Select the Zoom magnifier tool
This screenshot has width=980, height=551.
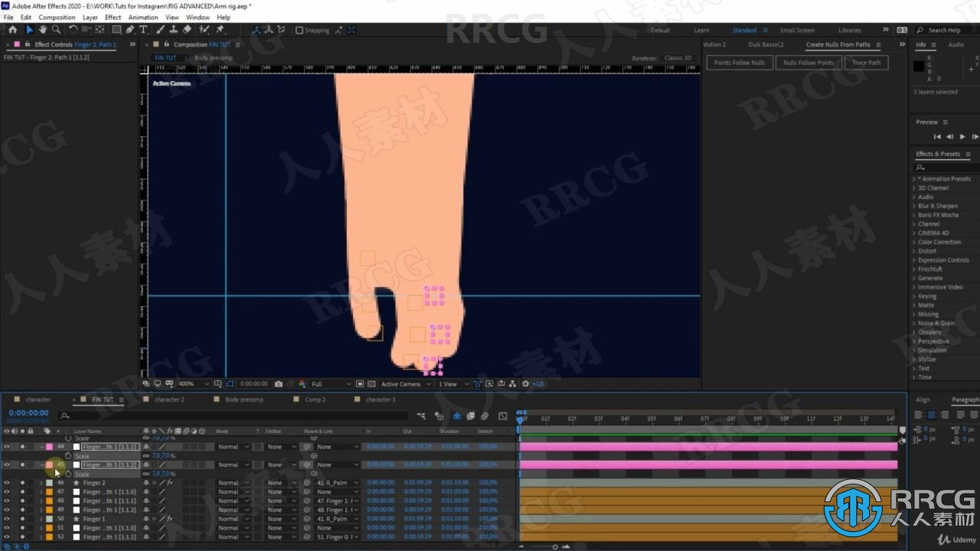56,30
